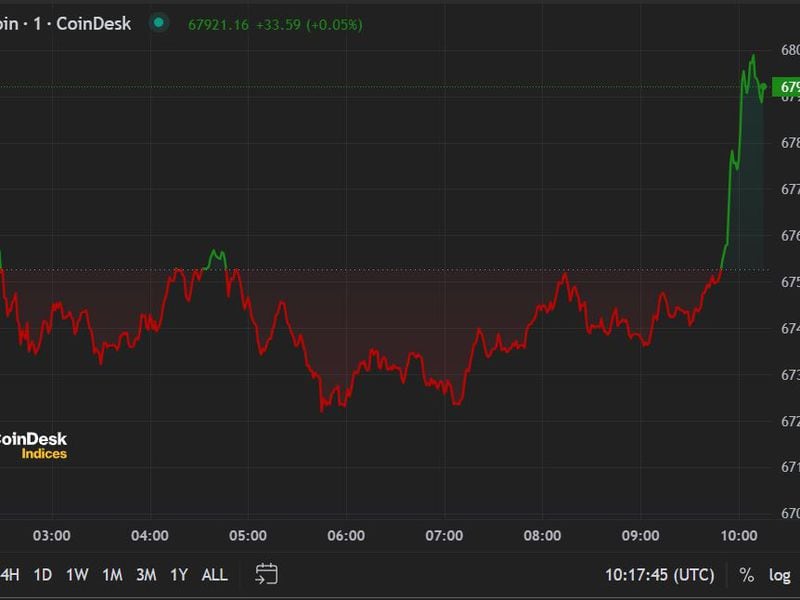800x600 pixels.
Task: Click the 09:00 time axis label
Action: (x=640, y=536)
